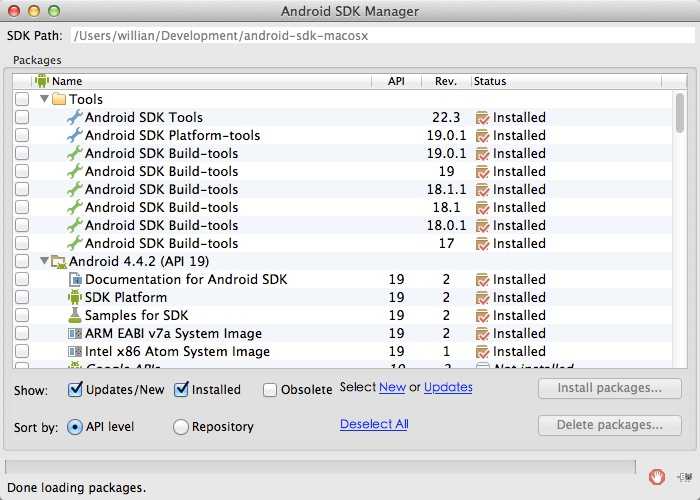Click the Delete packages button
Viewport: 700px width, 500px height.
pyautogui.click(x=610, y=425)
